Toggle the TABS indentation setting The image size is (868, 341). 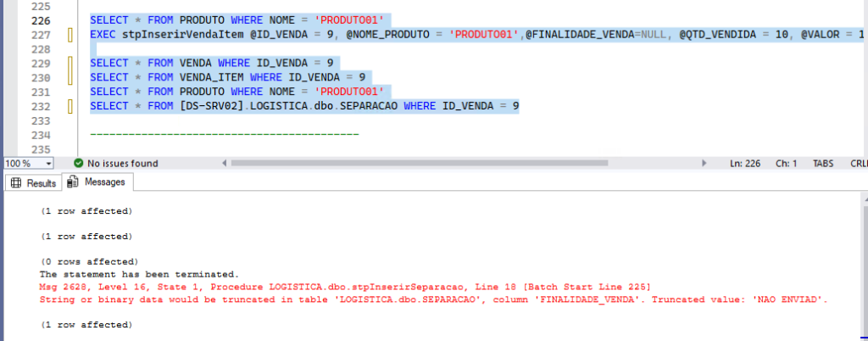coord(823,163)
